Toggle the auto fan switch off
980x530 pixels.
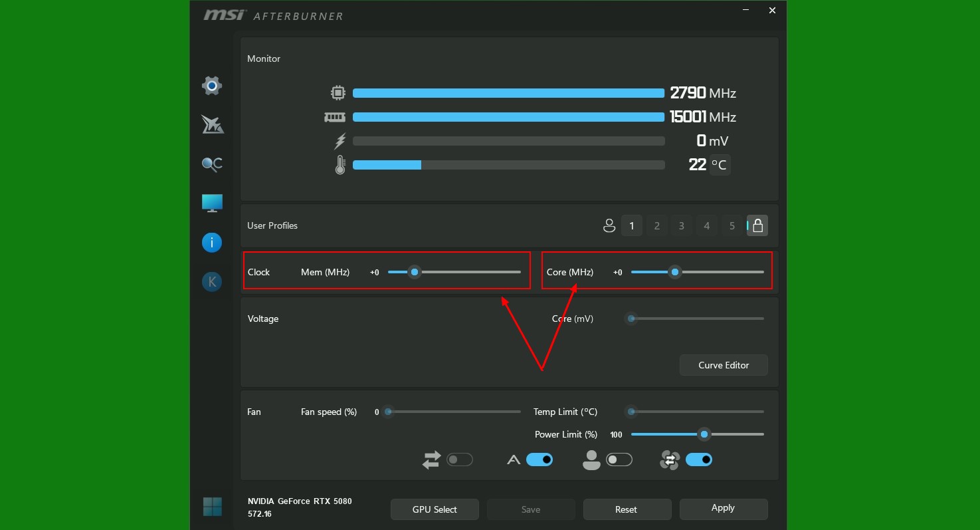[539, 460]
